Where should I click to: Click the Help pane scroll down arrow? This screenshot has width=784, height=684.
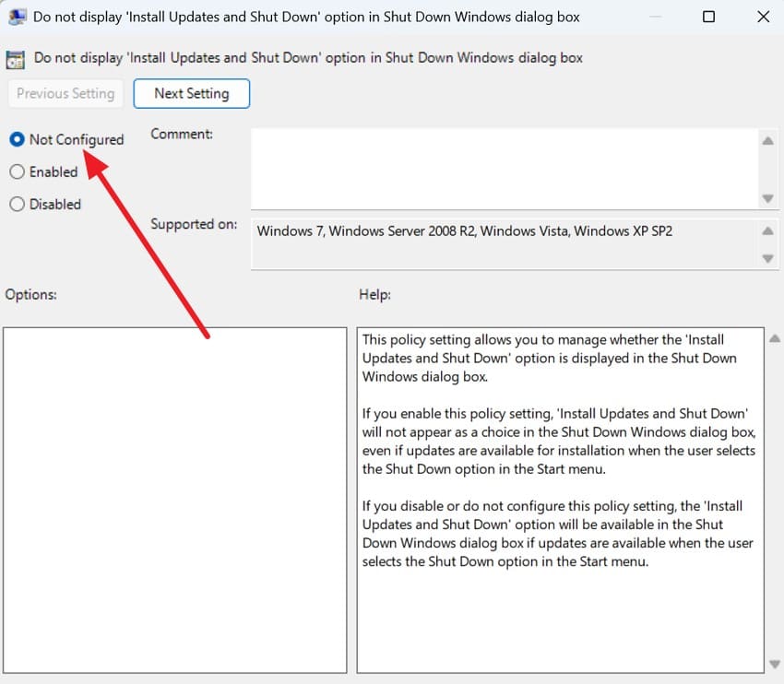(x=775, y=664)
